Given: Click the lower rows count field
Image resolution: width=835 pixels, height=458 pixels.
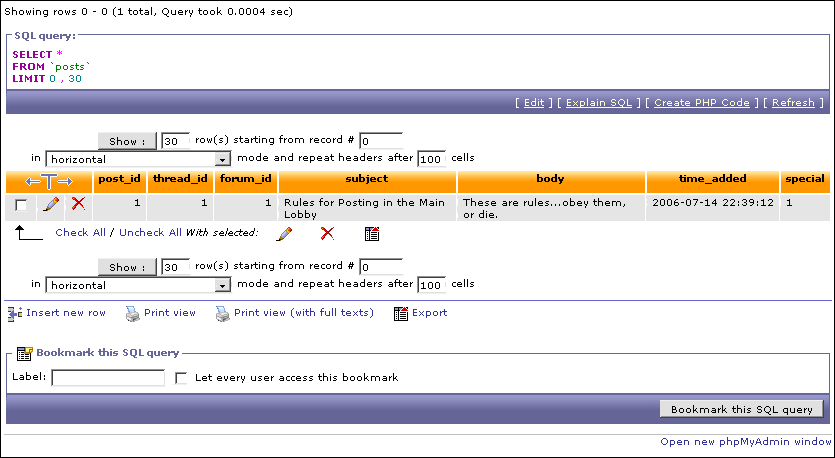Looking at the screenshot, I should point(176,267).
